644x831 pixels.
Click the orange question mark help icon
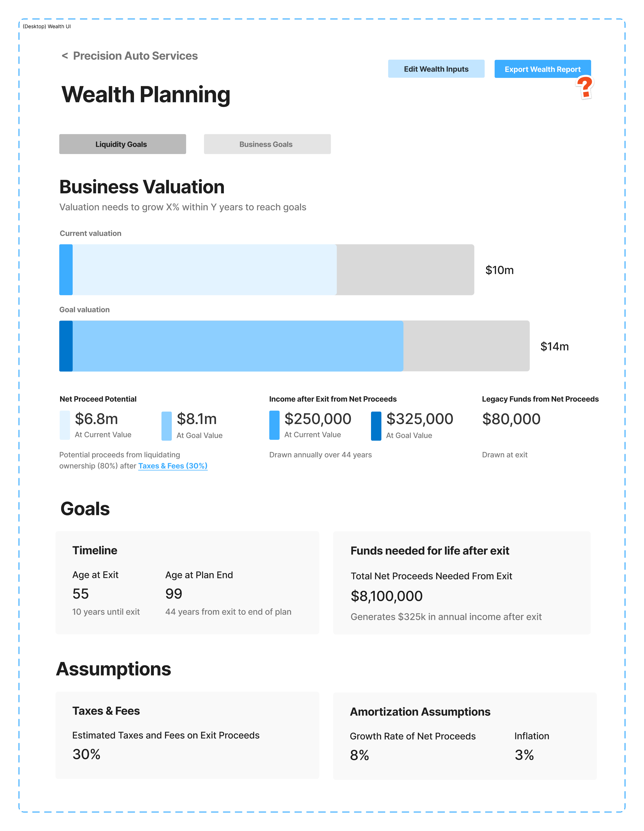tap(585, 87)
